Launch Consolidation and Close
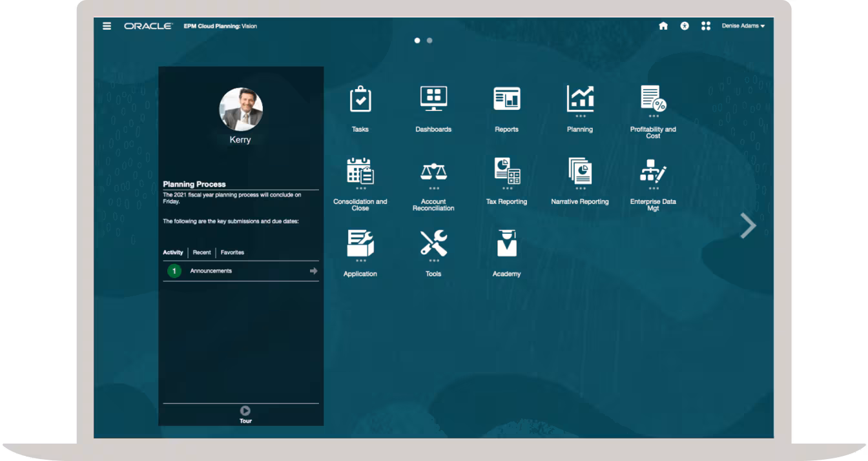 360,171
